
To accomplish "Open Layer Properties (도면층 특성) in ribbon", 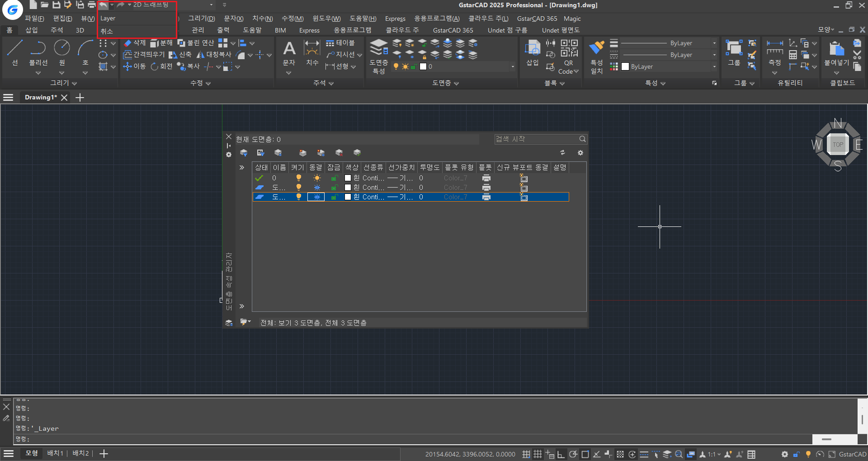I will point(379,56).
